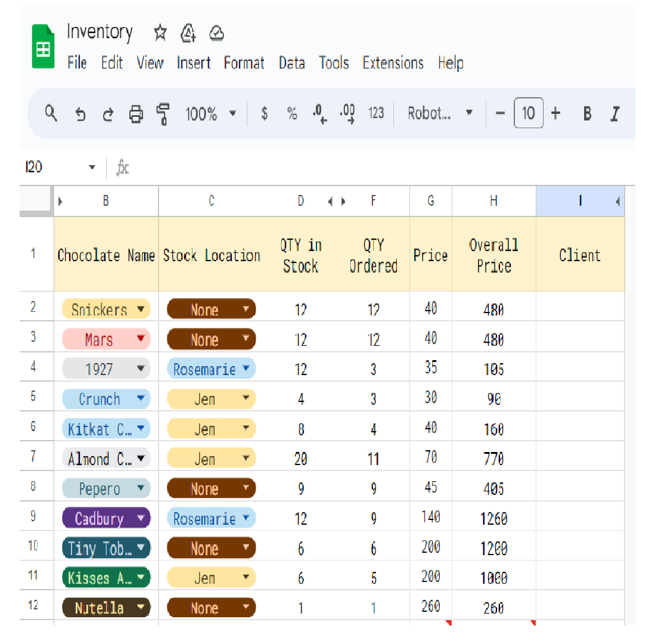652x644 pixels.
Task: Open the View menu
Action: pos(150,63)
